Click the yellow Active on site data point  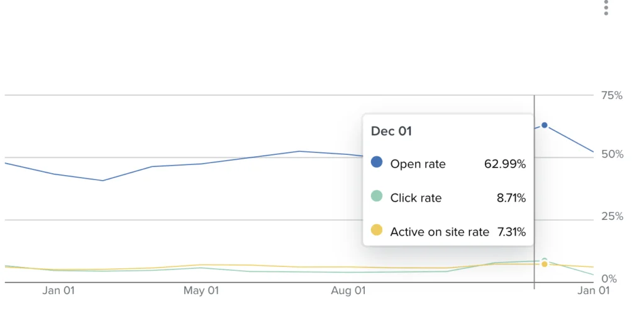545,265
